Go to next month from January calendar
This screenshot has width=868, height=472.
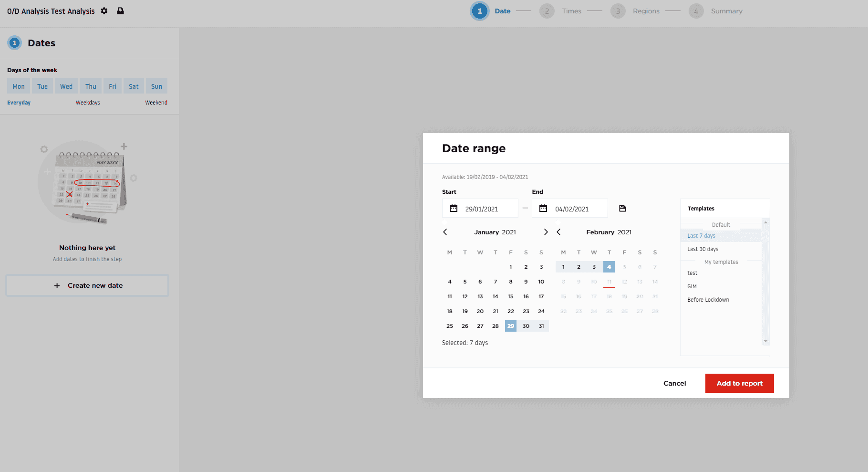[x=546, y=232]
